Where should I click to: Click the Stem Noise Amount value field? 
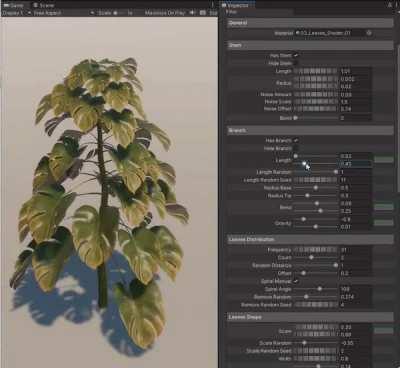pyautogui.click(x=355, y=94)
